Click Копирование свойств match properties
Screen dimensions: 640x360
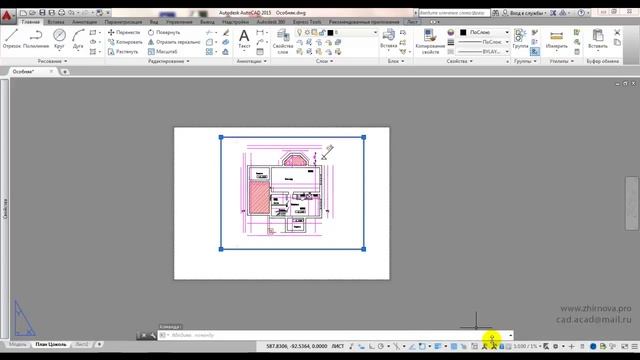tap(430, 42)
